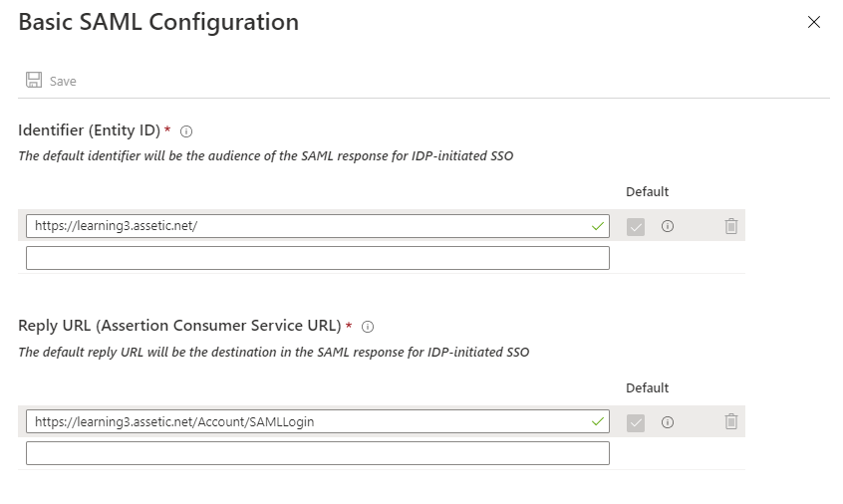Delete the learning3.assetic.net/ identifier entry via trash icon

click(730, 226)
